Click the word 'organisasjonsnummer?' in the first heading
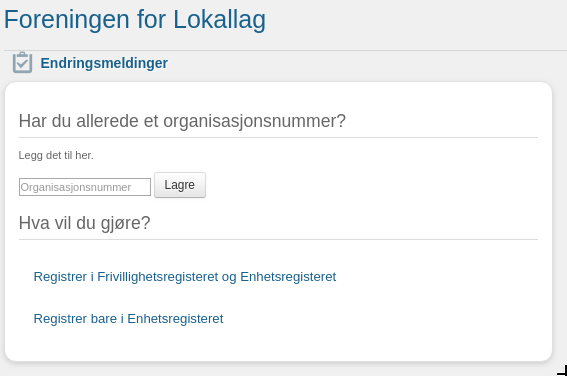This screenshot has width=567, height=376. (x=255, y=121)
